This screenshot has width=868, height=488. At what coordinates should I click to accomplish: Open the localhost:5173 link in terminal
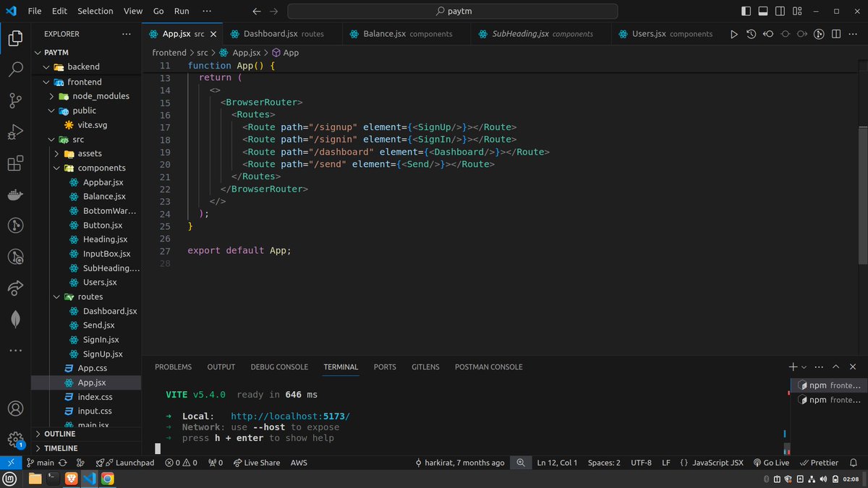coord(290,416)
